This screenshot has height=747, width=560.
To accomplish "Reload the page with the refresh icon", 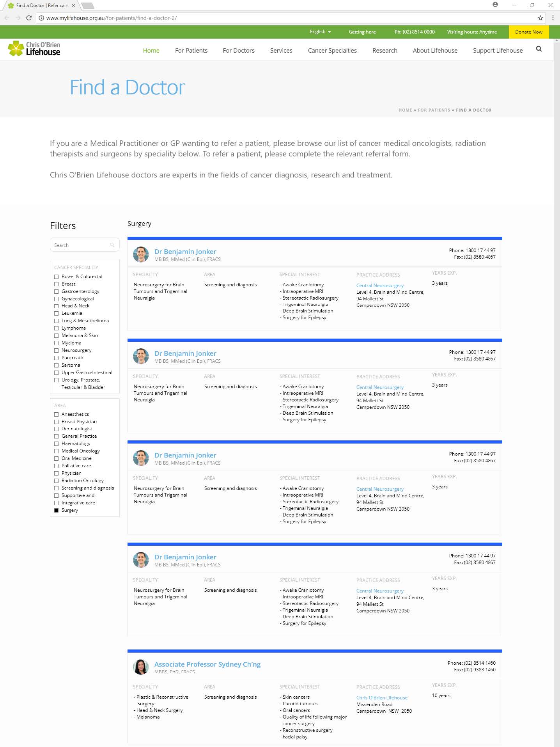I will (x=29, y=18).
